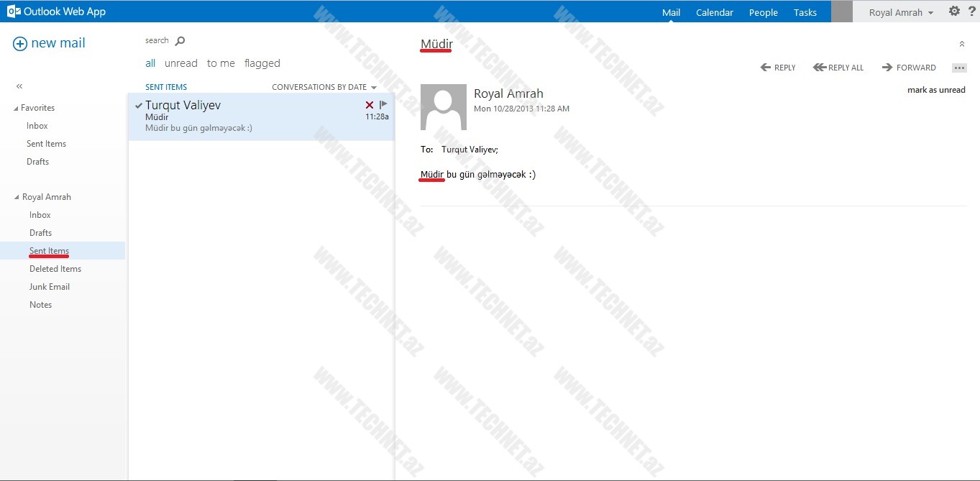The image size is (980, 481).
Task: Filter messages by flagged
Action: tap(262, 63)
